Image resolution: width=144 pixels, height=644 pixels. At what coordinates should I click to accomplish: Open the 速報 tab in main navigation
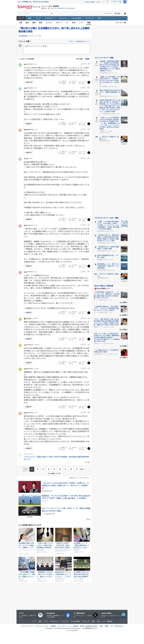[x=29, y=18]
